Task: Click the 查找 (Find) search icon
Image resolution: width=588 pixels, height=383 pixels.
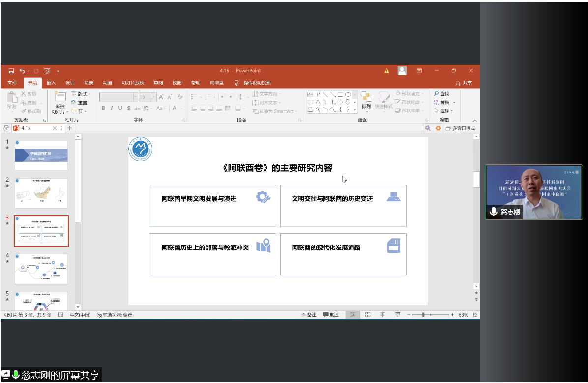Action: coord(441,94)
